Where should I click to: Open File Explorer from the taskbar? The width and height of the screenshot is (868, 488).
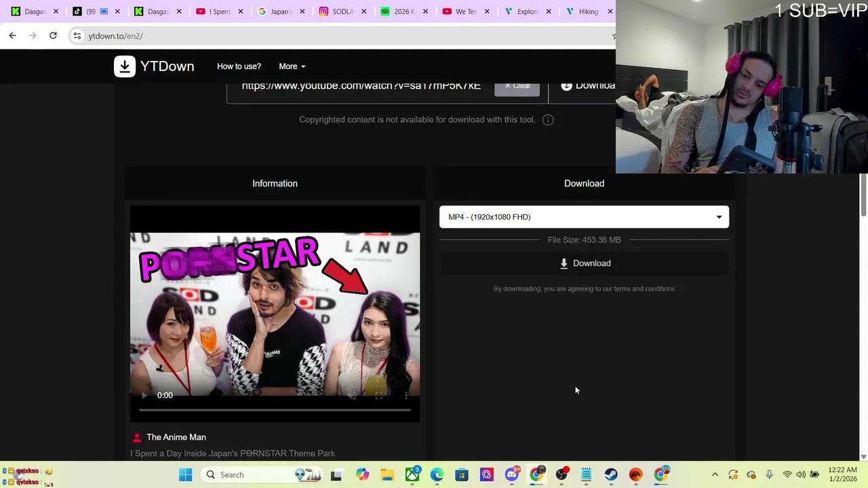pos(387,475)
